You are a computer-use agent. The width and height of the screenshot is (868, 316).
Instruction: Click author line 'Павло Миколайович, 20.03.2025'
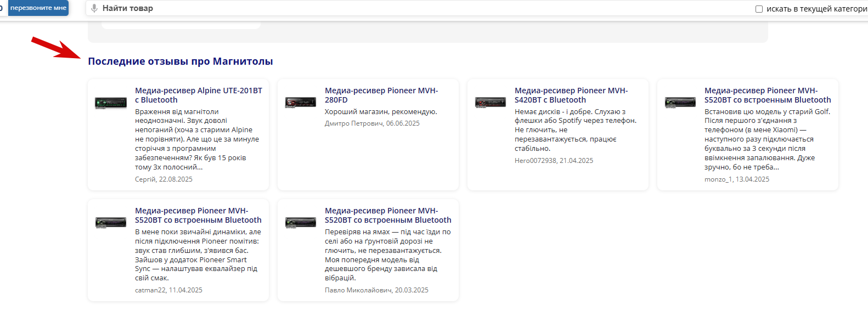[x=376, y=290]
